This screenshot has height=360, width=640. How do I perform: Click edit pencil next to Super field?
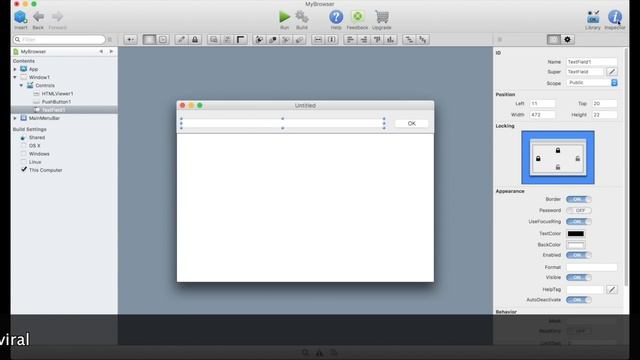[x=611, y=72]
